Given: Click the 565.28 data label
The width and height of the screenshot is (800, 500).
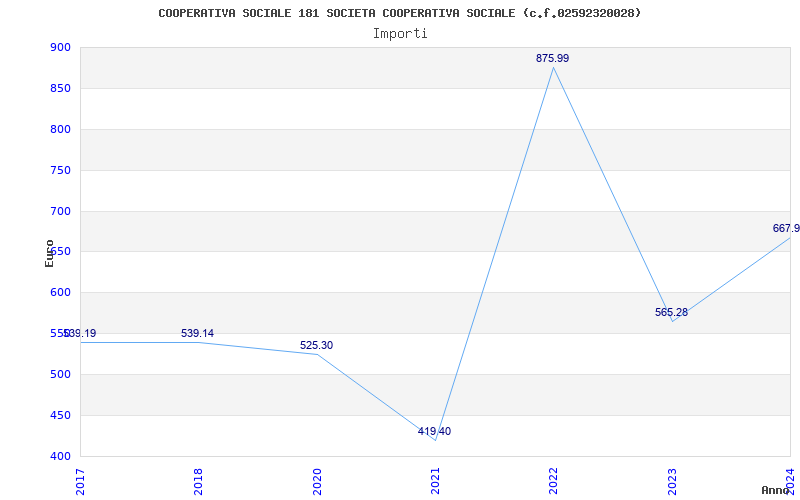Looking at the screenshot, I should click(x=671, y=312).
